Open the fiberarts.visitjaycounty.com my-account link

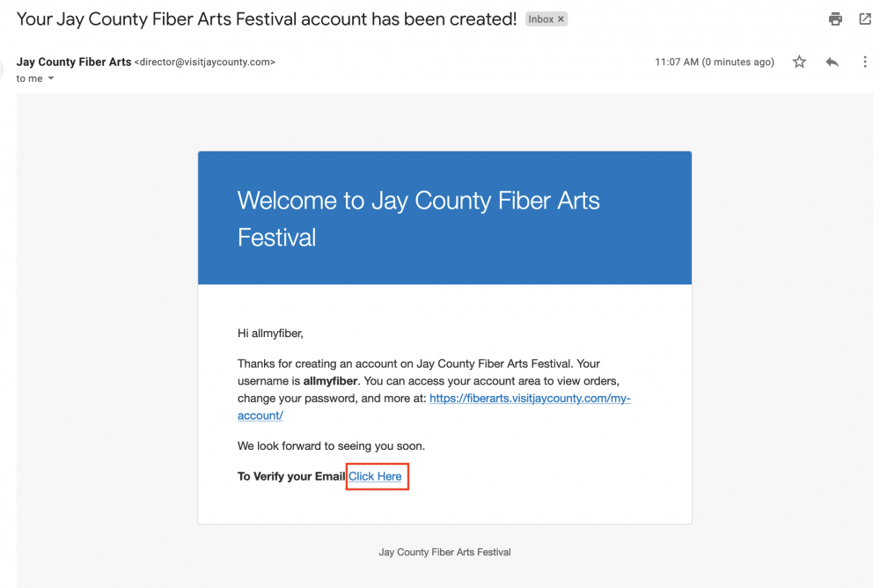pos(434,407)
